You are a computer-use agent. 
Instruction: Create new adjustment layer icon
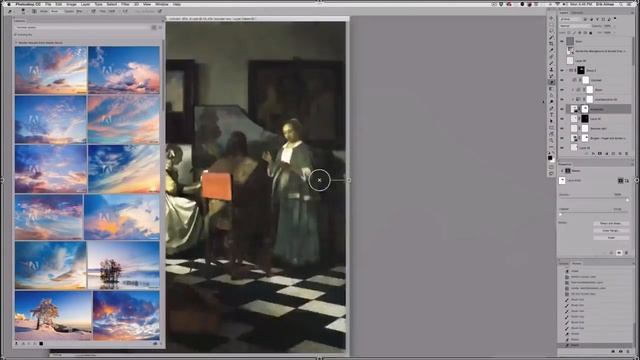click(x=607, y=153)
